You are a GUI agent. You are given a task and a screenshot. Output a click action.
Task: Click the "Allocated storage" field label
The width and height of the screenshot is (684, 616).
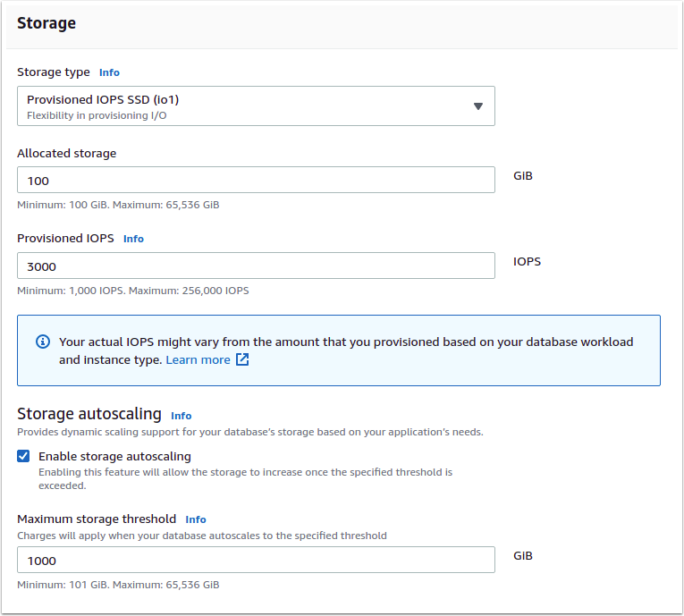click(67, 153)
